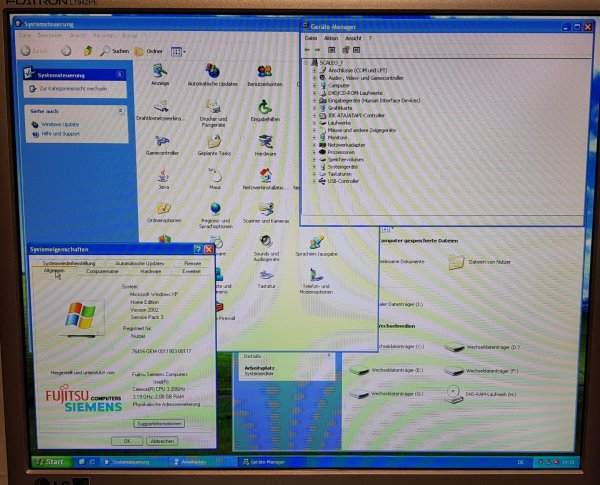Image resolution: width=600 pixels, height=485 pixels.
Task: Click the back arrow in Geräte-Manager toolbar
Action: click(307, 50)
